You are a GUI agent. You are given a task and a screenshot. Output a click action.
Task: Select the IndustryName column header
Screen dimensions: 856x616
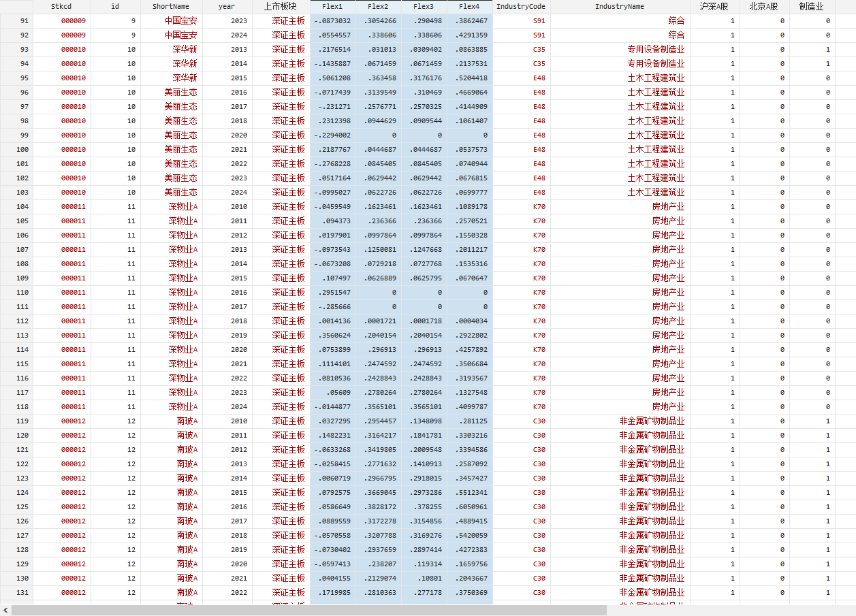619,6
